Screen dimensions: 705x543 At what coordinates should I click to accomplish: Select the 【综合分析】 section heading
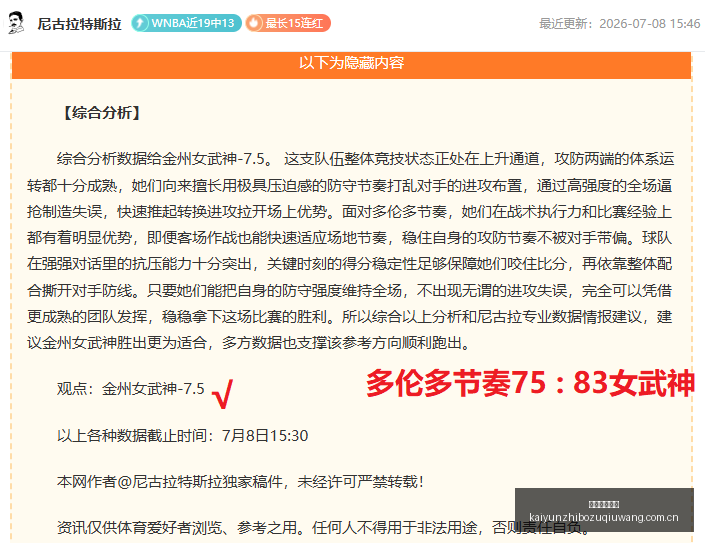click(102, 113)
